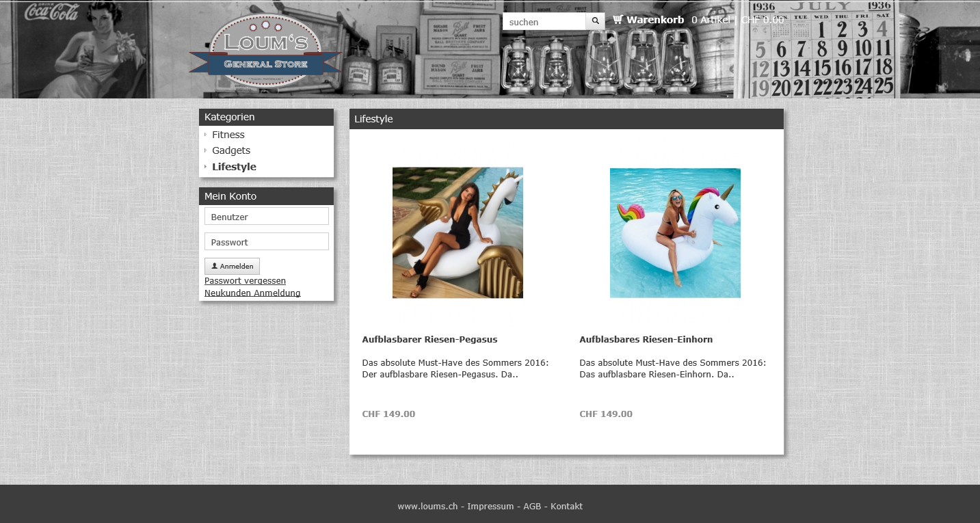Select the Lifestyle category
The height and width of the screenshot is (523, 980).
tap(234, 167)
